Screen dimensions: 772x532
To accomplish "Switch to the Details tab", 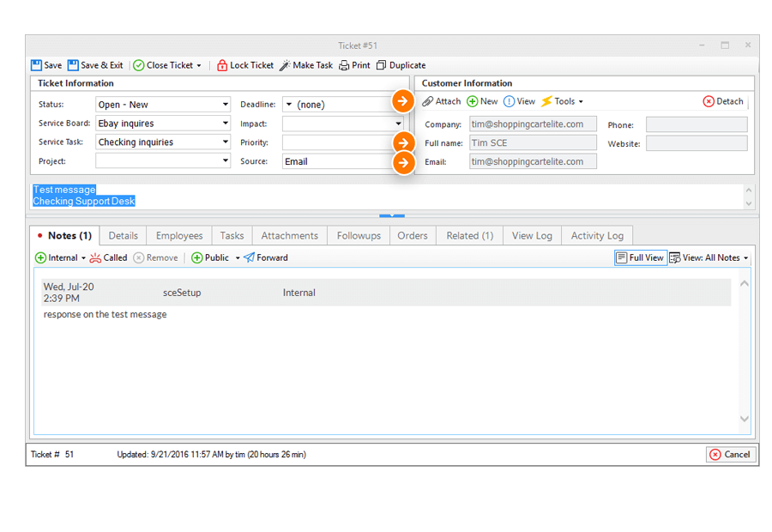I will 123,235.
